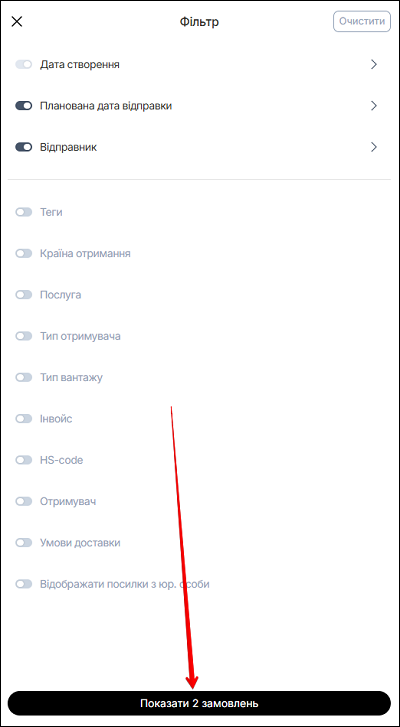
Task: Toggle the HS-code filter switch
Action: coord(24,460)
